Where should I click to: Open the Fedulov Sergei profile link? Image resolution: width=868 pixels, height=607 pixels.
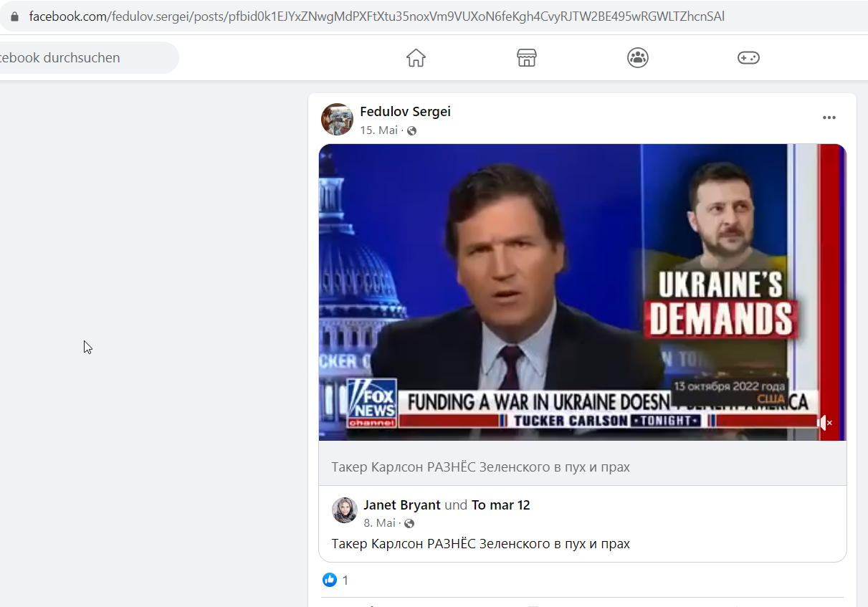click(x=405, y=112)
